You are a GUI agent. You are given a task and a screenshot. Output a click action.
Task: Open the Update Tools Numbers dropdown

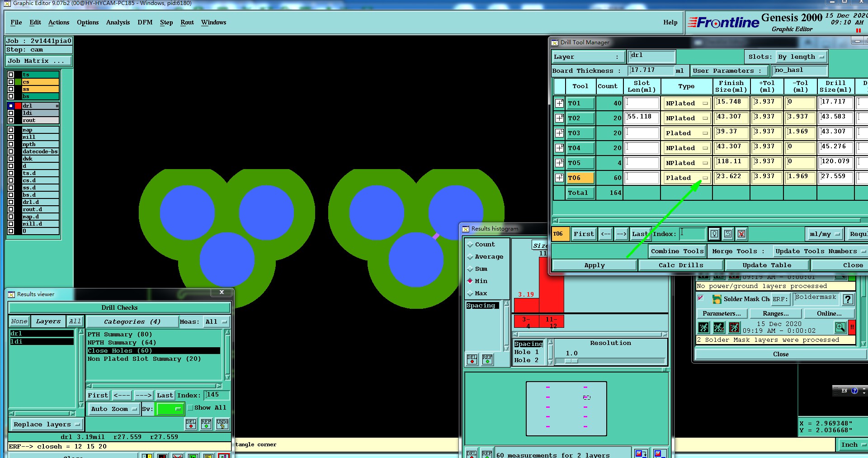click(x=820, y=251)
